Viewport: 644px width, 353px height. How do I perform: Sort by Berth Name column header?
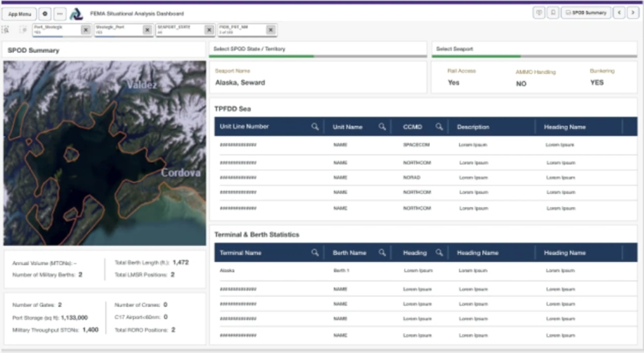click(x=349, y=253)
